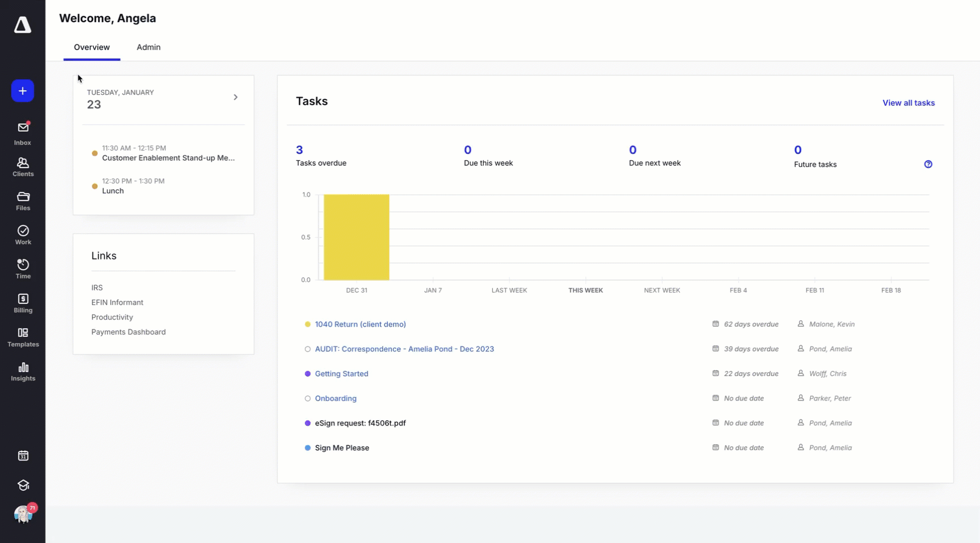Open the Payments Dashboard link

(128, 332)
